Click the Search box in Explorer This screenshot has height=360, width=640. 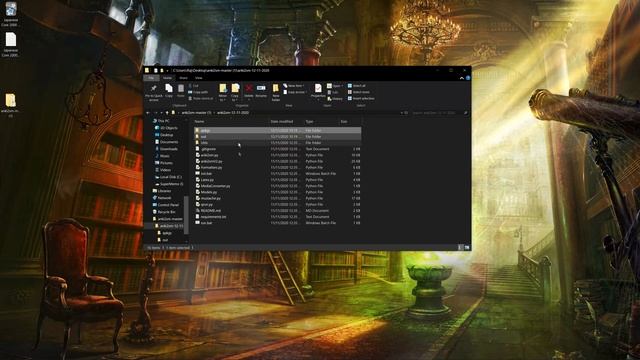click(x=439, y=113)
